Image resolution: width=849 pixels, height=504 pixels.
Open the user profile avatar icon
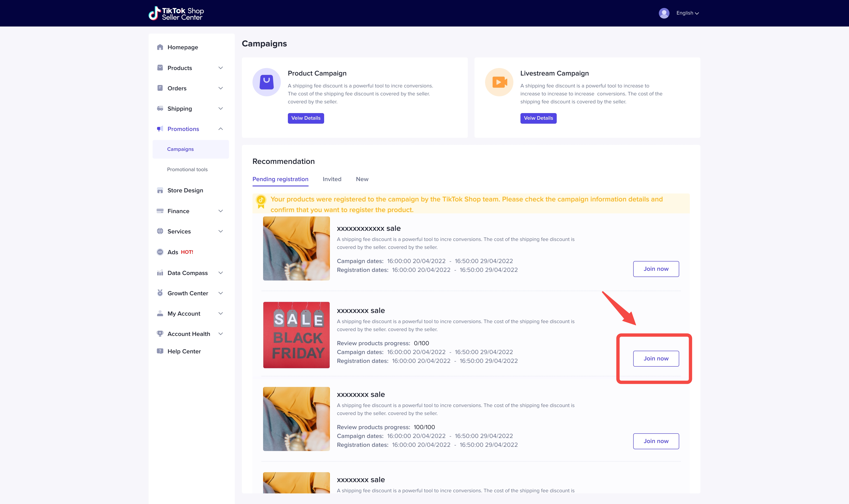click(x=664, y=13)
